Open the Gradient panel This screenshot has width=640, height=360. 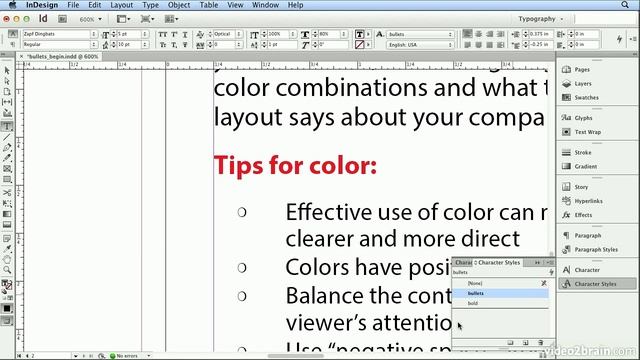580,166
